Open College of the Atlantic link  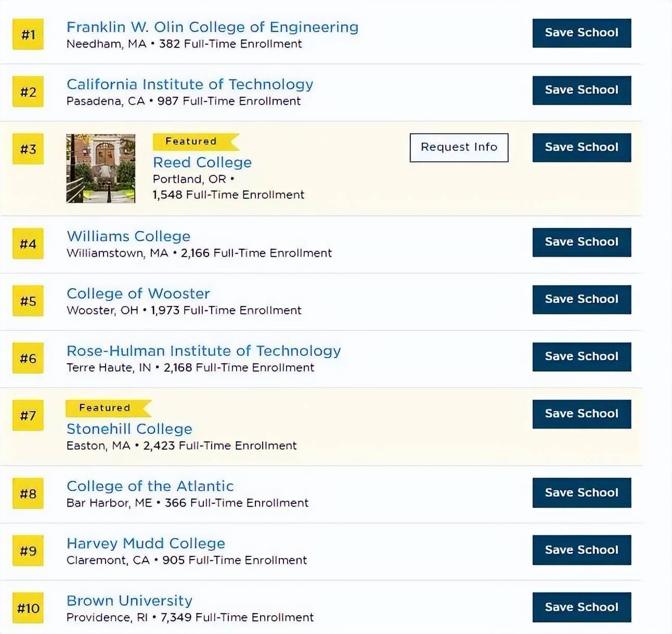pos(150,486)
